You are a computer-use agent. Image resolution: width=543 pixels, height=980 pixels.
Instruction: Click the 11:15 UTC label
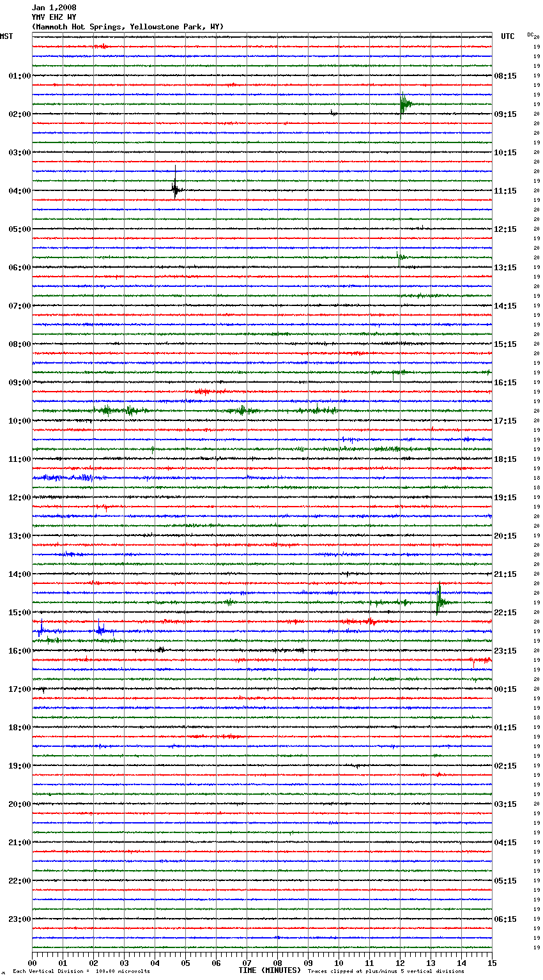tap(505, 191)
